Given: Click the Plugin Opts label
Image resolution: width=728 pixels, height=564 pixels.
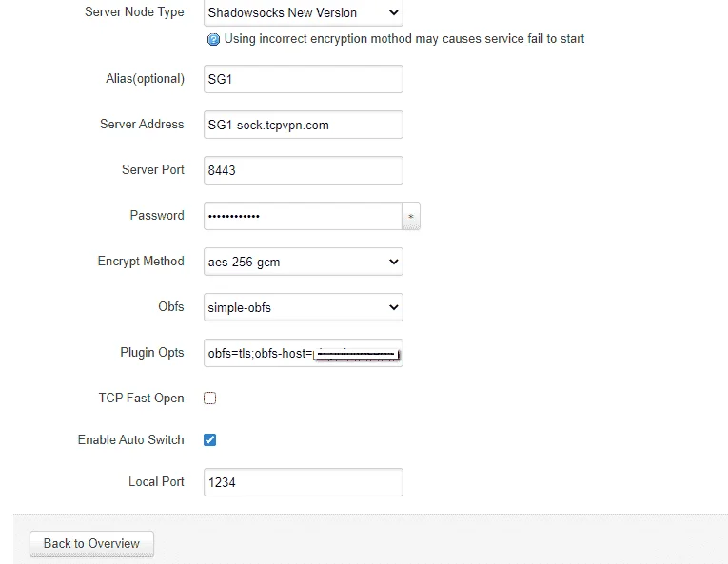Looking at the screenshot, I should point(152,353).
